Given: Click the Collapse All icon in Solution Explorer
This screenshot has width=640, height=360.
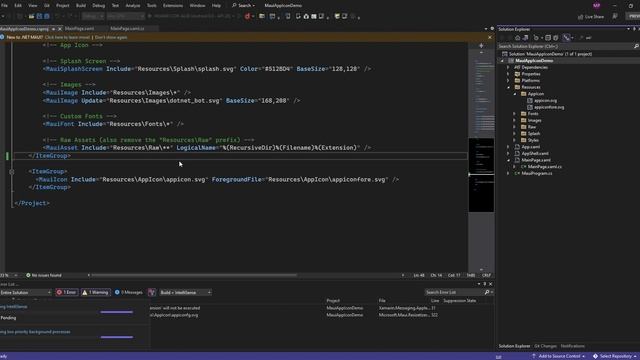Looking at the screenshot, I should coord(548,38).
